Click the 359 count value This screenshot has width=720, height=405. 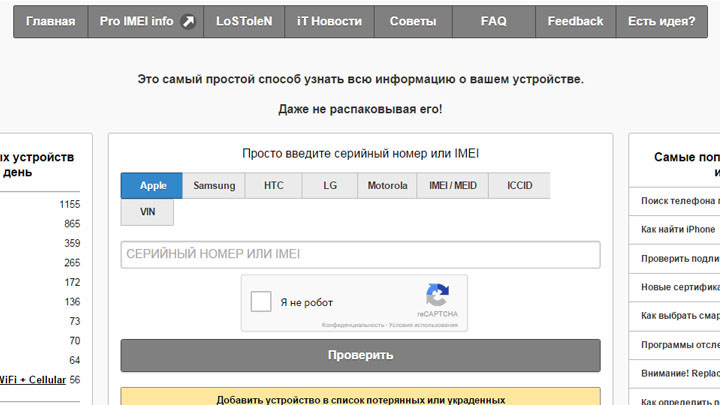[72, 243]
